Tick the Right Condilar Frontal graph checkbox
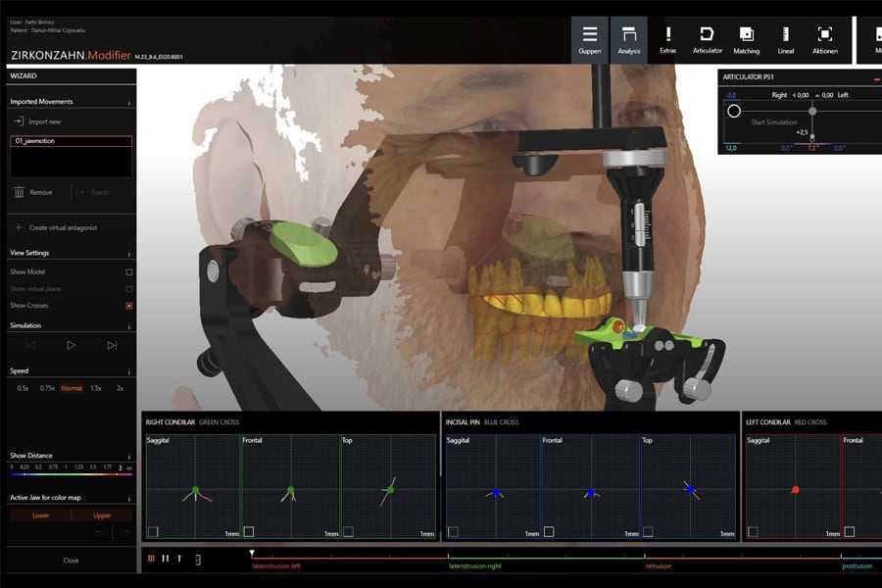Screen dimensions: 882x588 (x=249, y=531)
